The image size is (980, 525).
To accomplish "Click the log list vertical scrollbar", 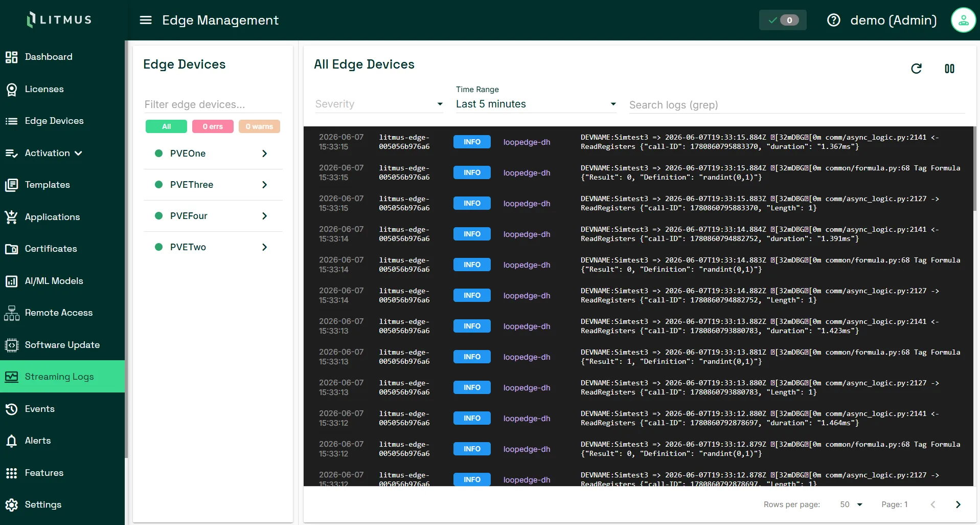I will [975, 169].
